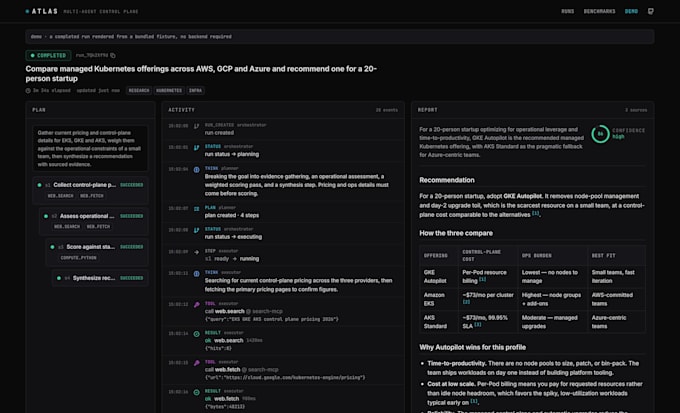Screen dimensions: 680x413
Task: Open citation 1 after 'typical early on'
Action: pyautogui.click(x=474, y=401)
